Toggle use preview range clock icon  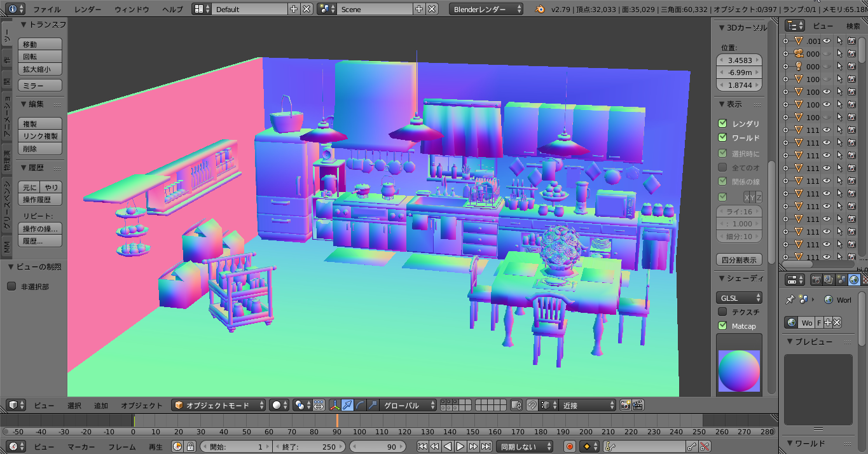pos(177,446)
